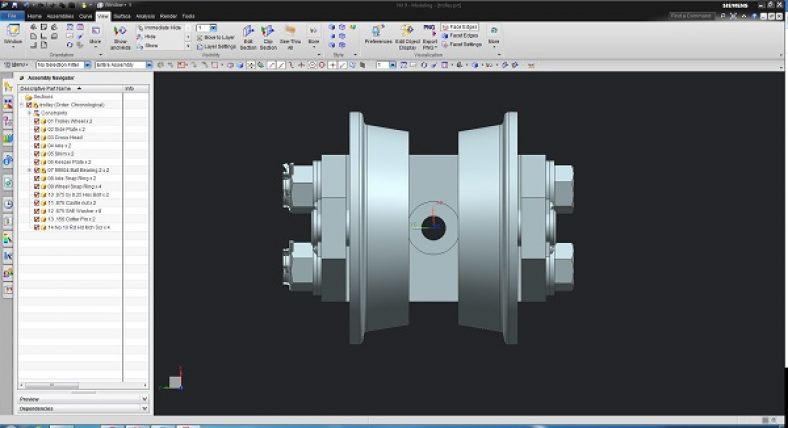Screen dimensions: 788x428
Task: Open the Entire Assembly scope dropdown
Action: pyautogui.click(x=122, y=65)
